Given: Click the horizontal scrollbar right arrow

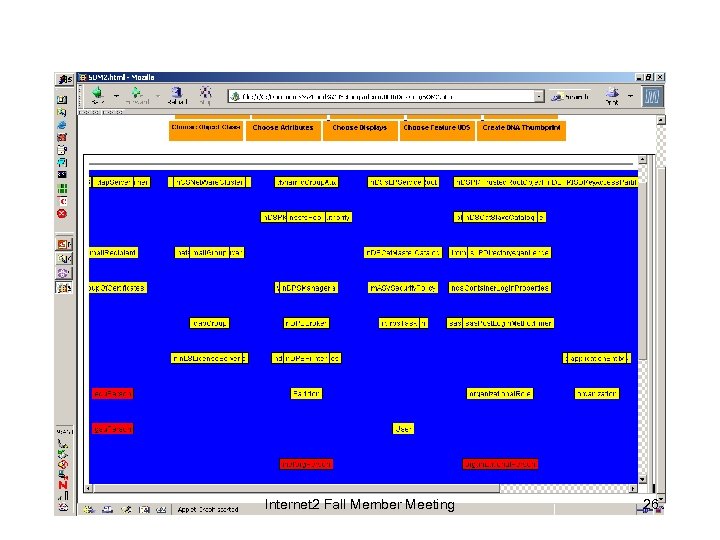Looking at the screenshot, I should pos(633,489).
